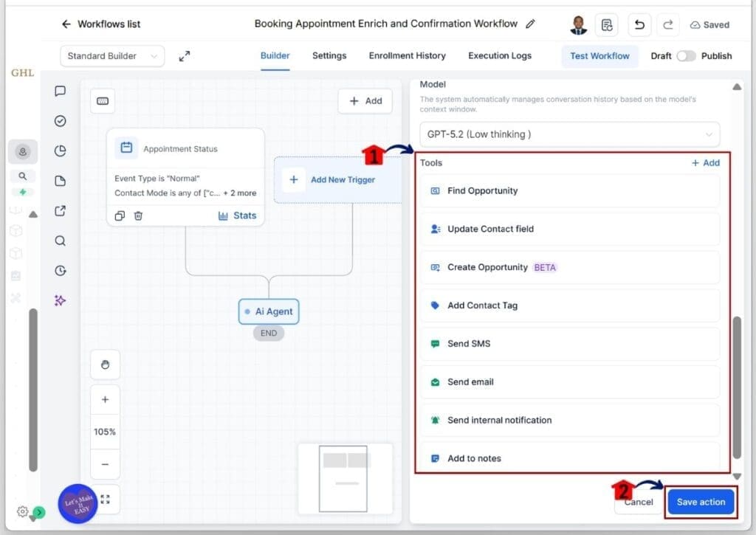Open the checkmark circle sidebar icon
756x535 pixels.
point(61,121)
